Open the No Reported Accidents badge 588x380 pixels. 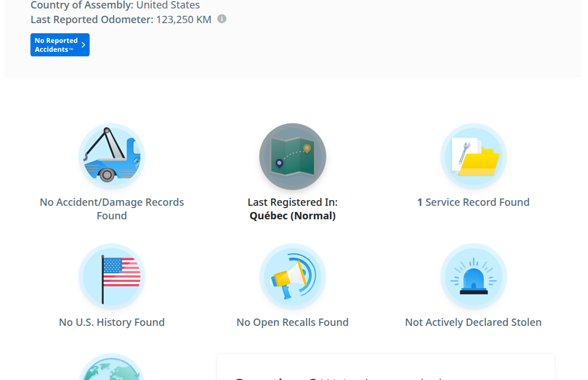click(x=56, y=45)
